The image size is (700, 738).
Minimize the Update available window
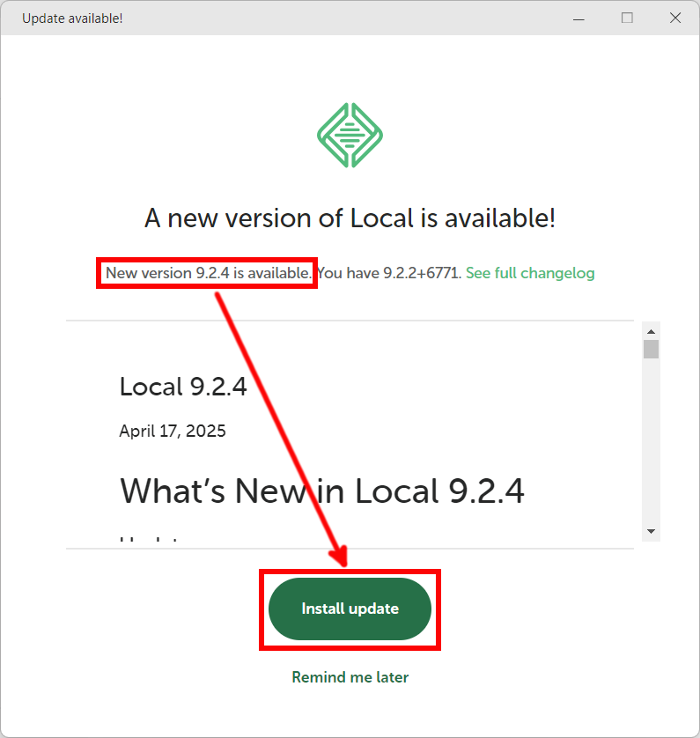point(578,18)
